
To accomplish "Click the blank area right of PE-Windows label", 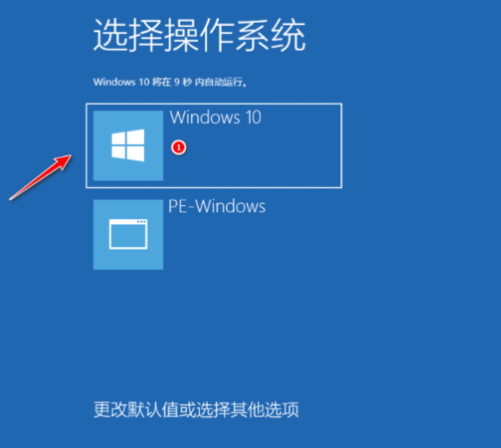I will click(304, 206).
